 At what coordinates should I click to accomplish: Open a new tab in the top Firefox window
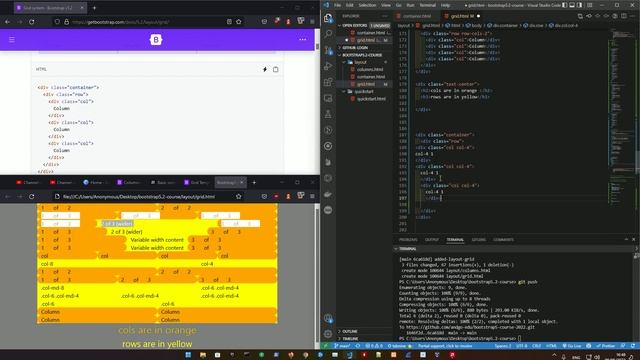pyautogui.click(x=94, y=8)
